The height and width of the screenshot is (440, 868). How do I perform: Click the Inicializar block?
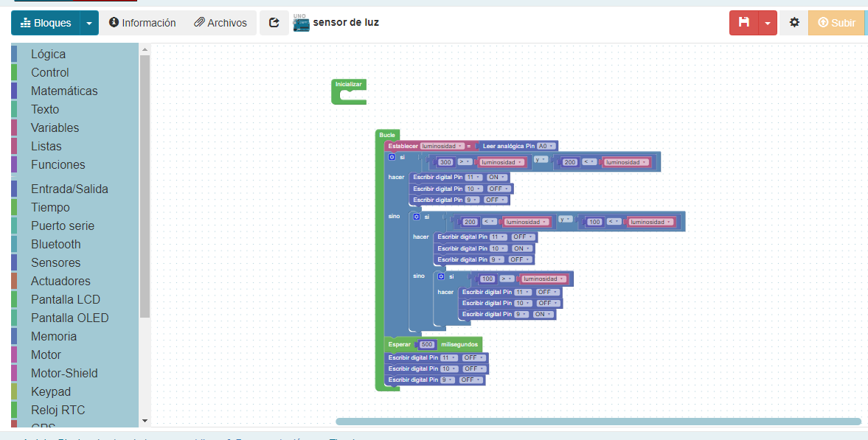[348, 84]
